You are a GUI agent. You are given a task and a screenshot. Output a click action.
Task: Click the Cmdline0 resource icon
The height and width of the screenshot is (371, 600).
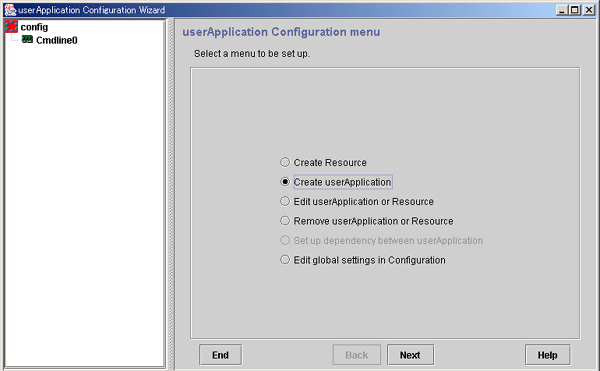point(27,39)
